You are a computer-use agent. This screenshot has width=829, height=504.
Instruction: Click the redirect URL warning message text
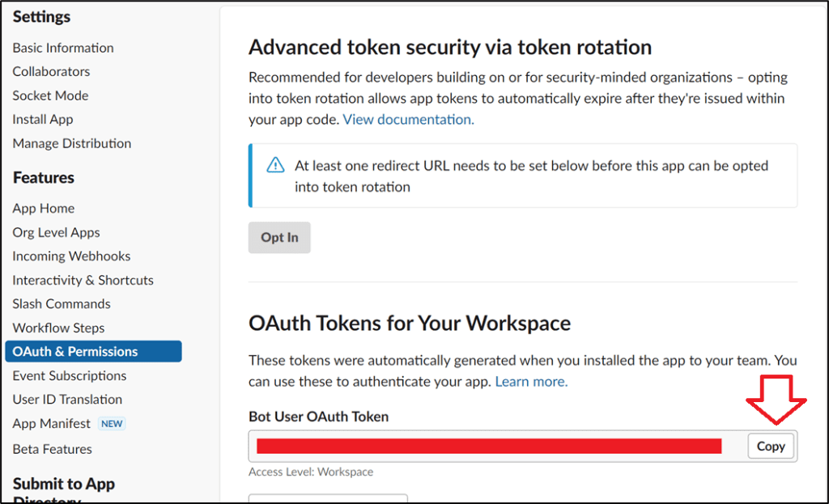tap(531, 176)
